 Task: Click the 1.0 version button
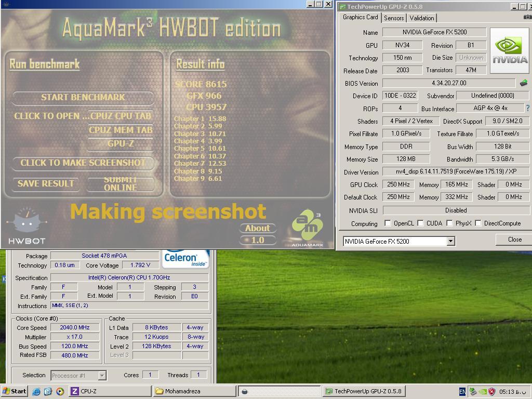[258, 240]
